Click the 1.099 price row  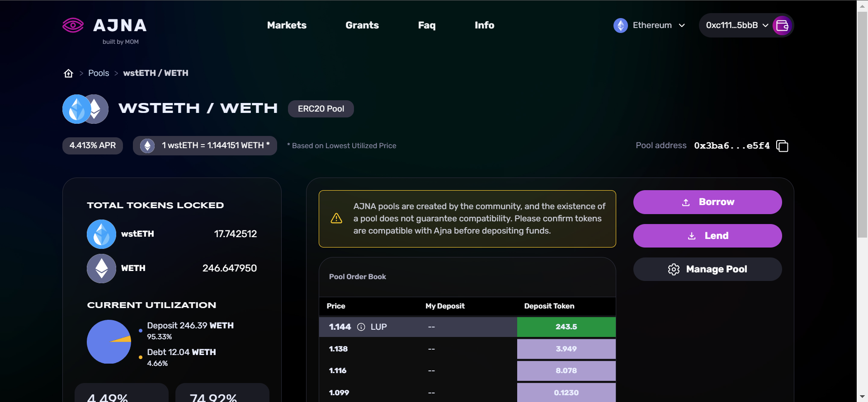click(467, 393)
